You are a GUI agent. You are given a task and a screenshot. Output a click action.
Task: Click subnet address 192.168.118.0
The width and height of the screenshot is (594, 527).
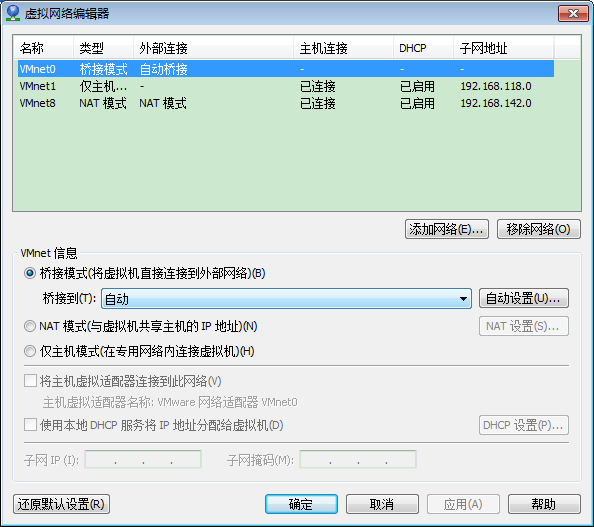[x=496, y=86]
